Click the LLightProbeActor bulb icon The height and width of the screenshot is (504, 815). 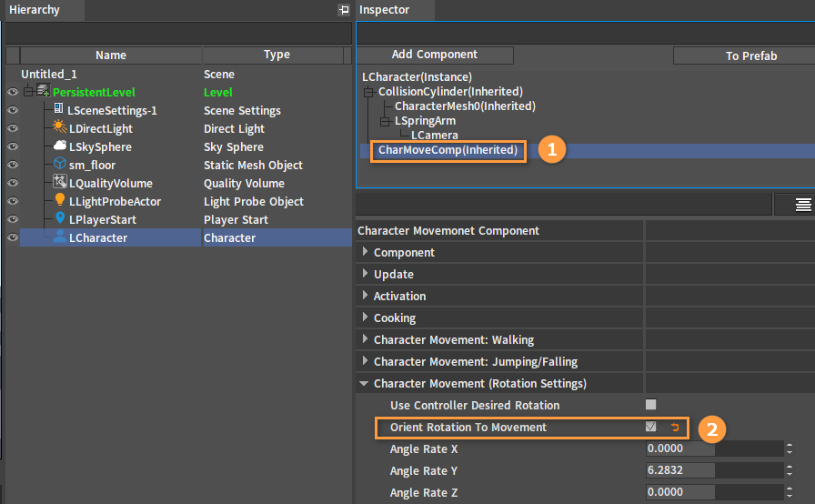pyautogui.click(x=60, y=199)
